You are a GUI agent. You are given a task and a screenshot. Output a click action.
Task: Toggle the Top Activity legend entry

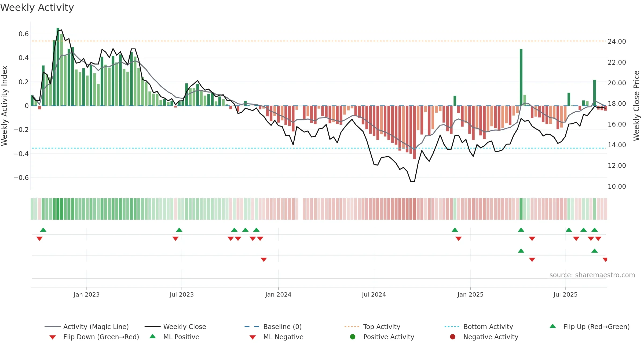(x=372, y=327)
